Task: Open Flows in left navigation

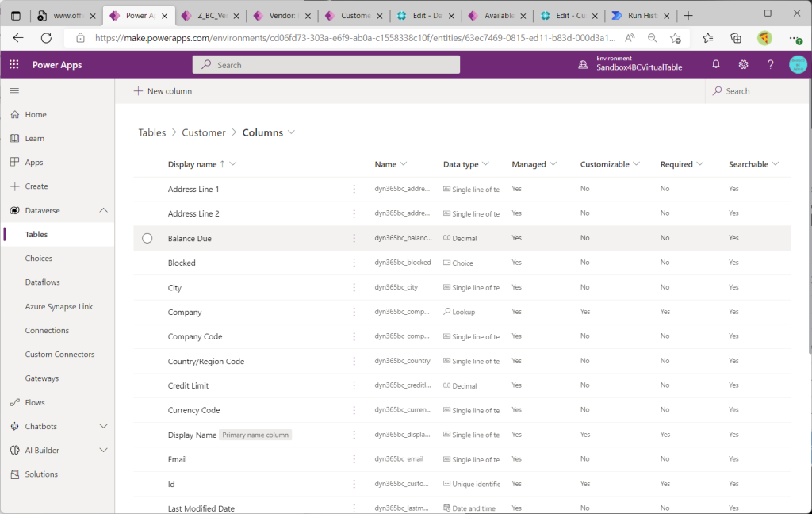Action: point(35,403)
